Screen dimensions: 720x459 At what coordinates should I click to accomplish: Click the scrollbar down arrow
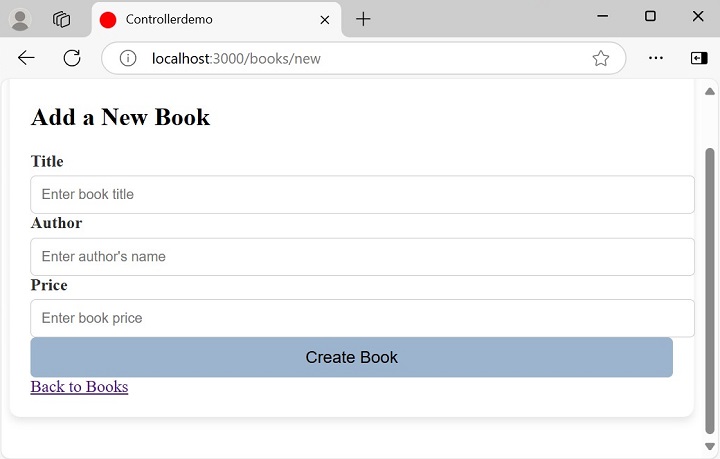710,447
